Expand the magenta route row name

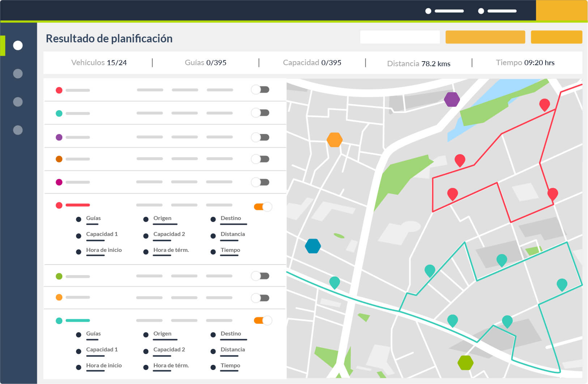78,182
